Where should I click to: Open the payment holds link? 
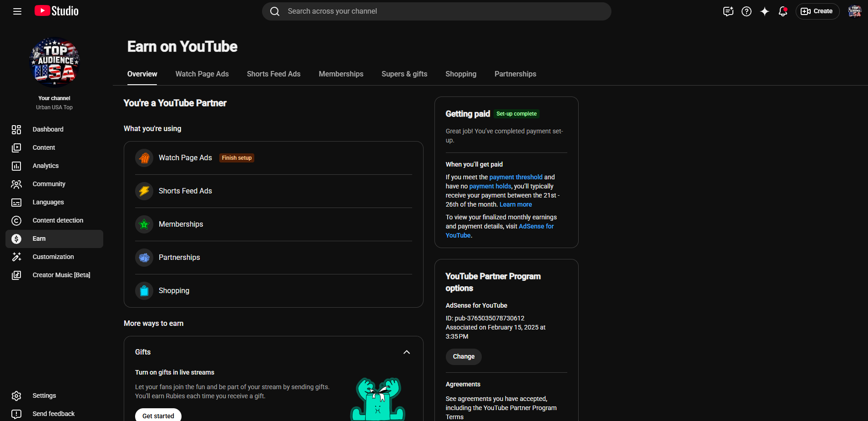pyautogui.click(x=490, y=186)
